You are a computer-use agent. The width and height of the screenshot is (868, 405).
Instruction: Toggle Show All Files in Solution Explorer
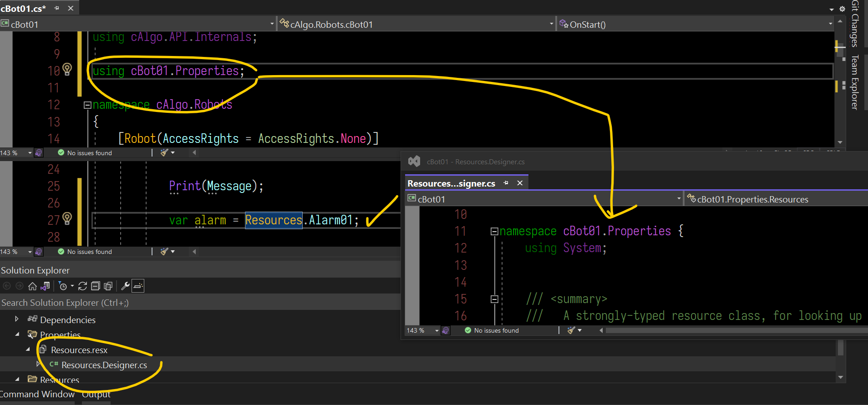(108, 286)
